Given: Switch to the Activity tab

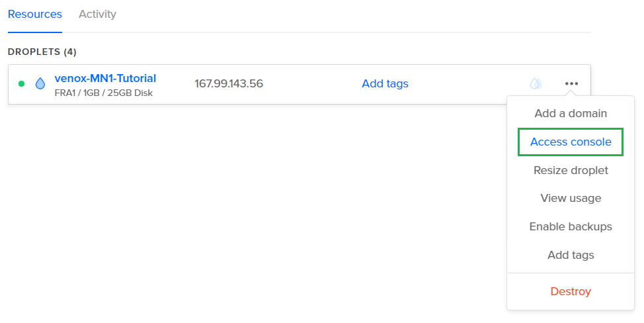Looking at the screenshot, I should (97, 14).
